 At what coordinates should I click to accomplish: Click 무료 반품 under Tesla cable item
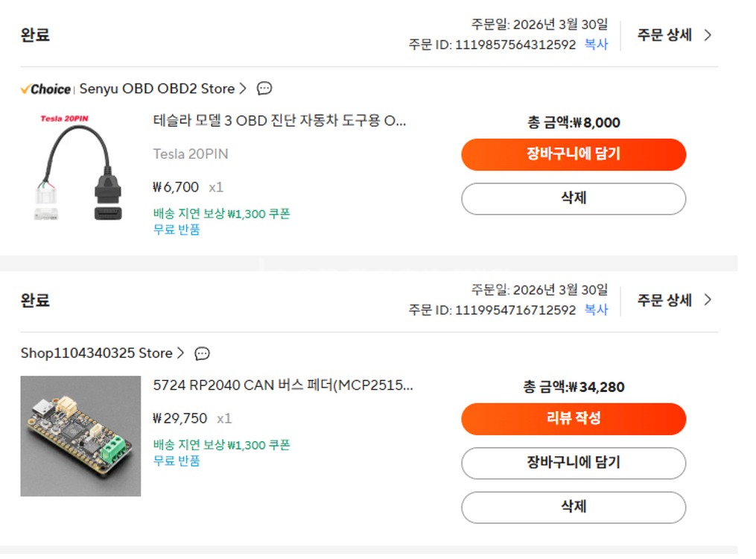point(177,230)
